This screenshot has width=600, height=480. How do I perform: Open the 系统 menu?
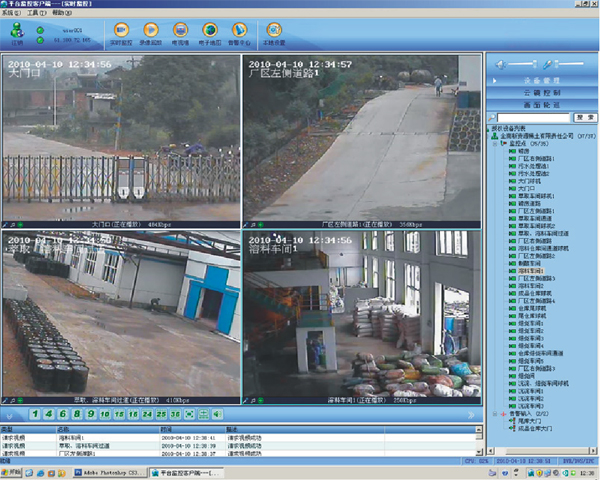click(11, 14)
